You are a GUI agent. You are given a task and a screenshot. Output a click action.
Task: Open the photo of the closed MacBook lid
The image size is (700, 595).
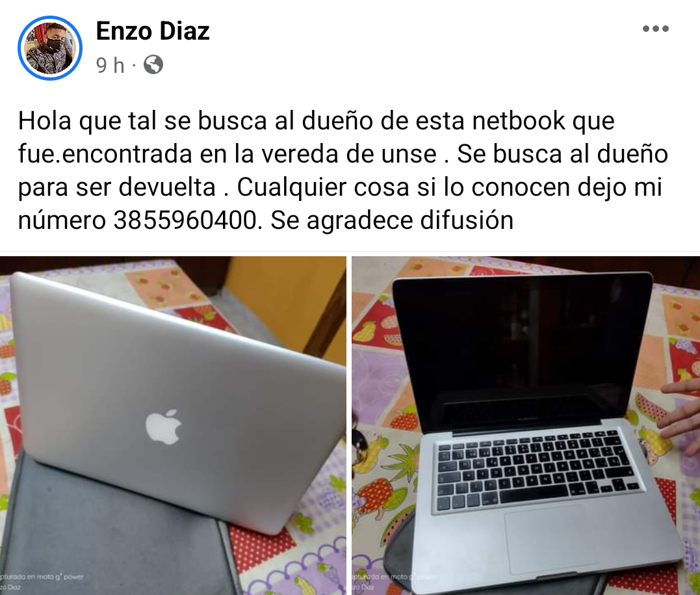click(173, 425)
